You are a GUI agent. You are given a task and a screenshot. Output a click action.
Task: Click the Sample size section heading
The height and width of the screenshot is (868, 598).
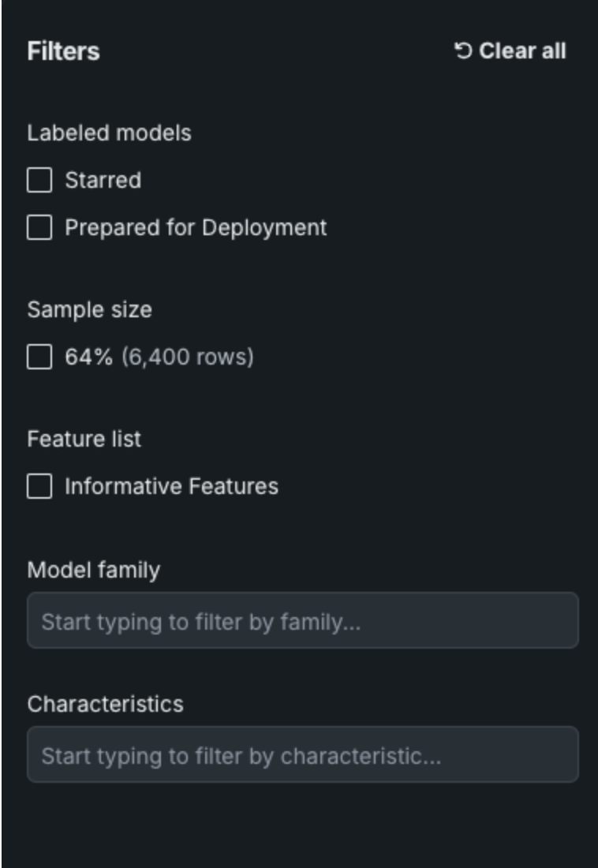click(x=89, y=310)
